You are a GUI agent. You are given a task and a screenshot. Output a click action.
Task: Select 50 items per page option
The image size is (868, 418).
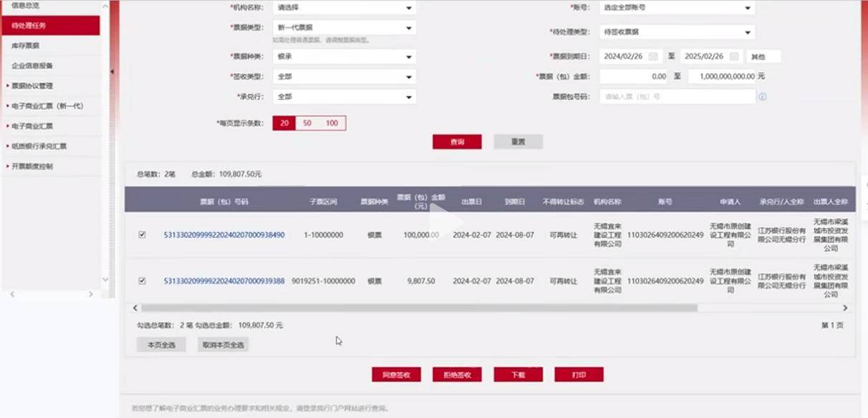pyautogui.click(x=307, y=123)
